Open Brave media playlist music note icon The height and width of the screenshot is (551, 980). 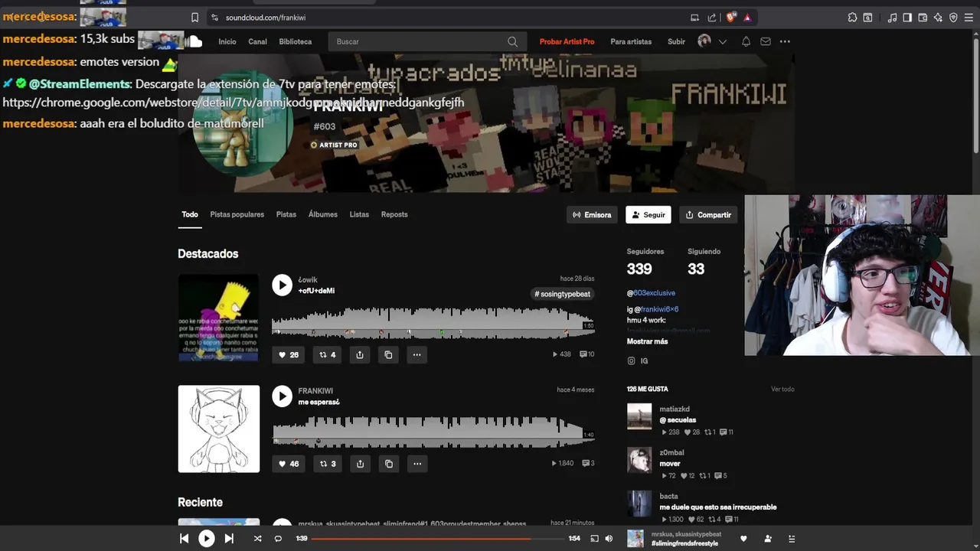tap(892, 18)
